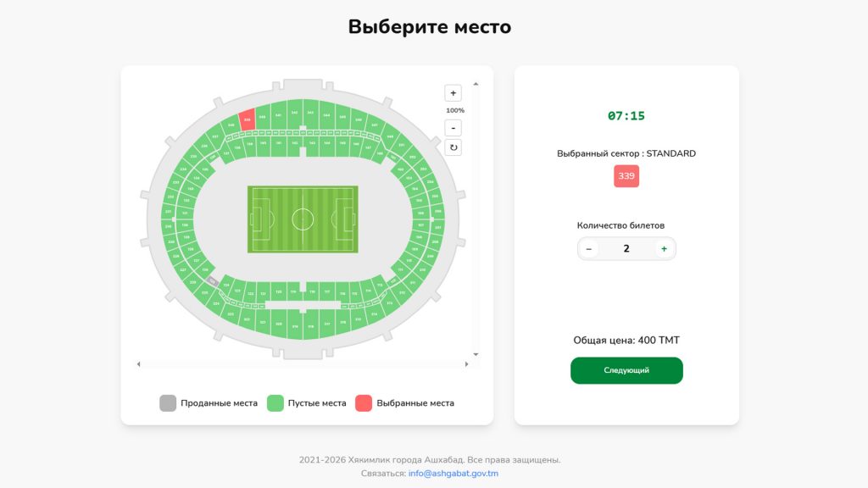Zoom out of the stadium map
Image resolution: width=868 pixels, height=488 pixels.
[453, 128]
